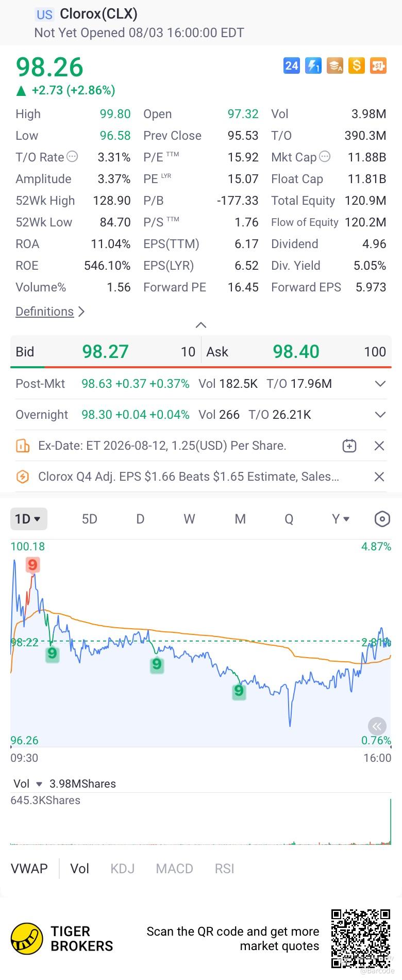Select the MACD indicator
402x980 pixels.
tap(175, 869)
